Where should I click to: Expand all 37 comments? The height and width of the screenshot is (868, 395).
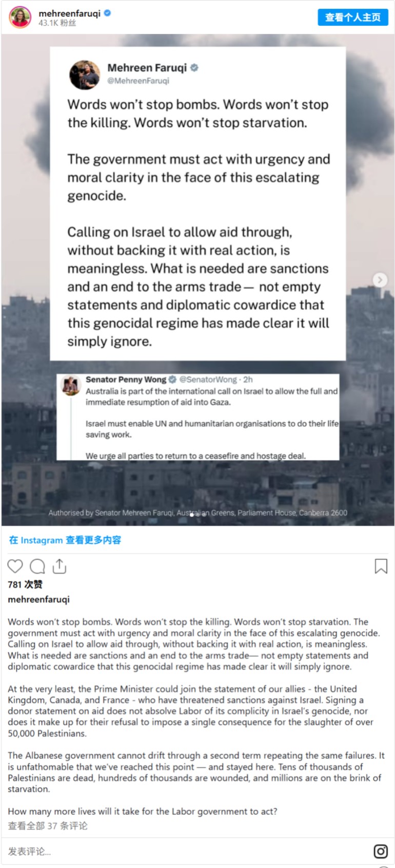click(x=48, y=825)
